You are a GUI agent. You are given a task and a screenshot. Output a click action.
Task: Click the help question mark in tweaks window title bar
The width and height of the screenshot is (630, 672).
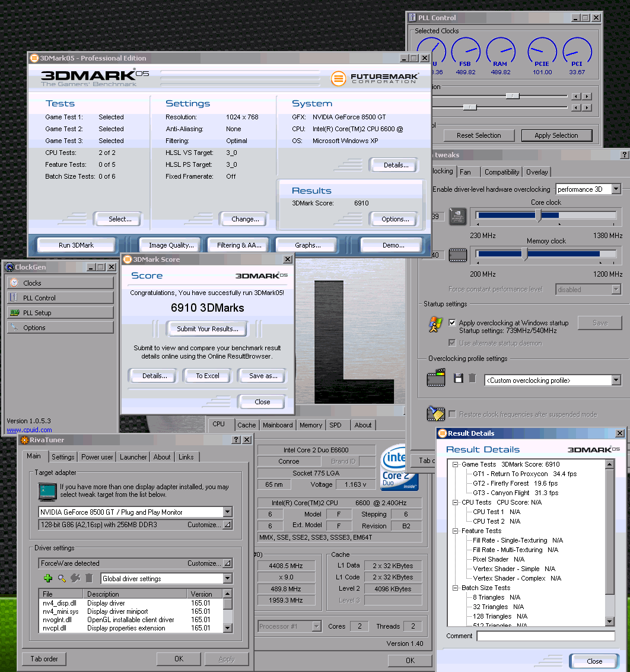pyautogui.click(x=625, y=155)
